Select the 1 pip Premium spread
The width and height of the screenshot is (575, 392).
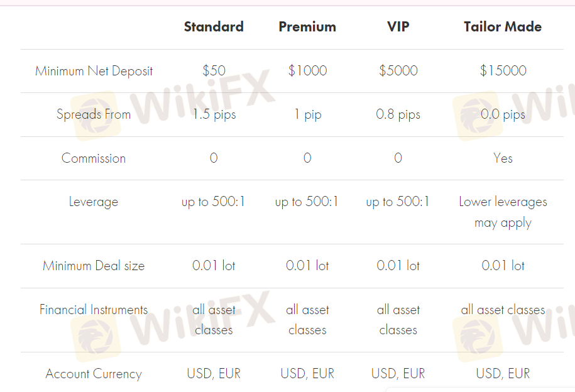pyautogui.click(x=308, y=114)
